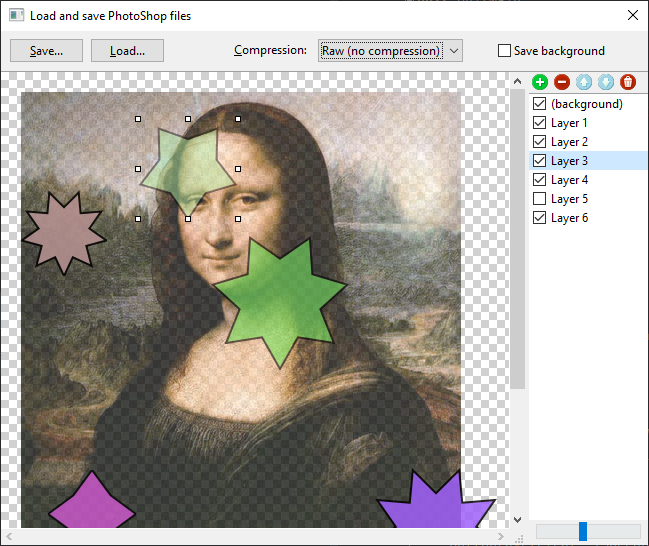649x546 pixels.
Task: Click the horizontal scrollbar right arrow
Action: tap(501, 537)
